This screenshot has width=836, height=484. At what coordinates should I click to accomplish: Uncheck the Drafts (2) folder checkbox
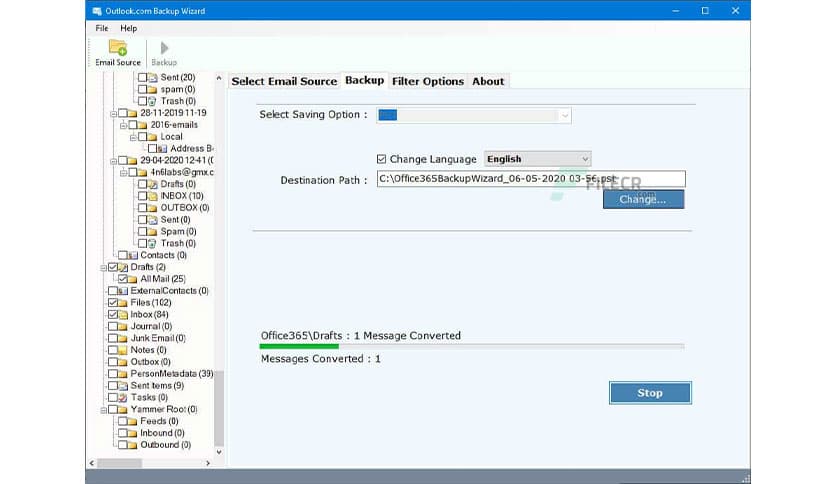tap(112, 267)
